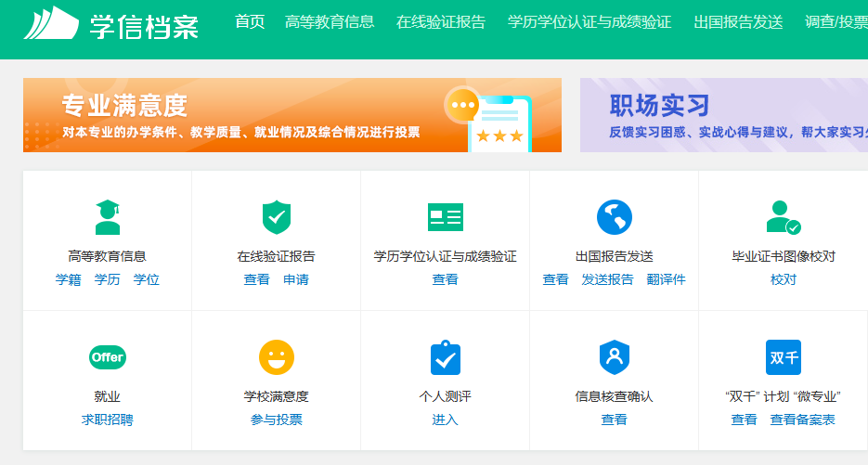The width and height of the screenshot is (868, 465).
Task: Click the 信息核查确认 card title
Action: (x=615, y=396)
